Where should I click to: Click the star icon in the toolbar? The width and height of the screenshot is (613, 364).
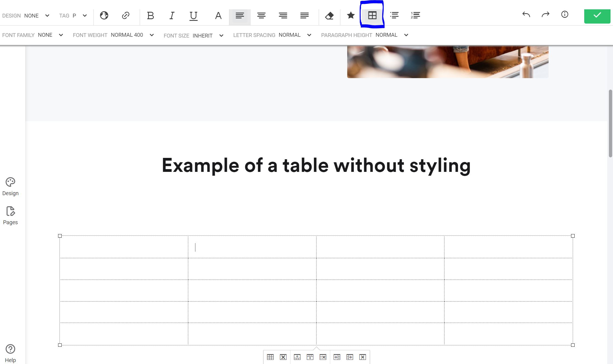coord(351,15)
